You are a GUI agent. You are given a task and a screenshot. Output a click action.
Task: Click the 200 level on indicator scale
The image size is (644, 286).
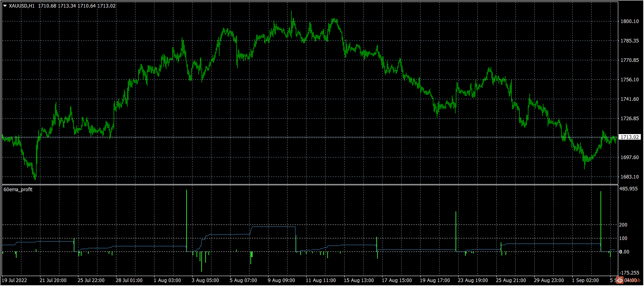point(623,225)
